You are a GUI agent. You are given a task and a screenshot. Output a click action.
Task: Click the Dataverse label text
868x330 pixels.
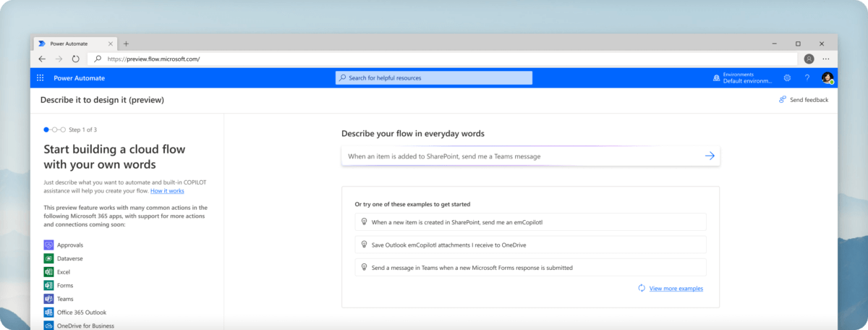[70, 258]
